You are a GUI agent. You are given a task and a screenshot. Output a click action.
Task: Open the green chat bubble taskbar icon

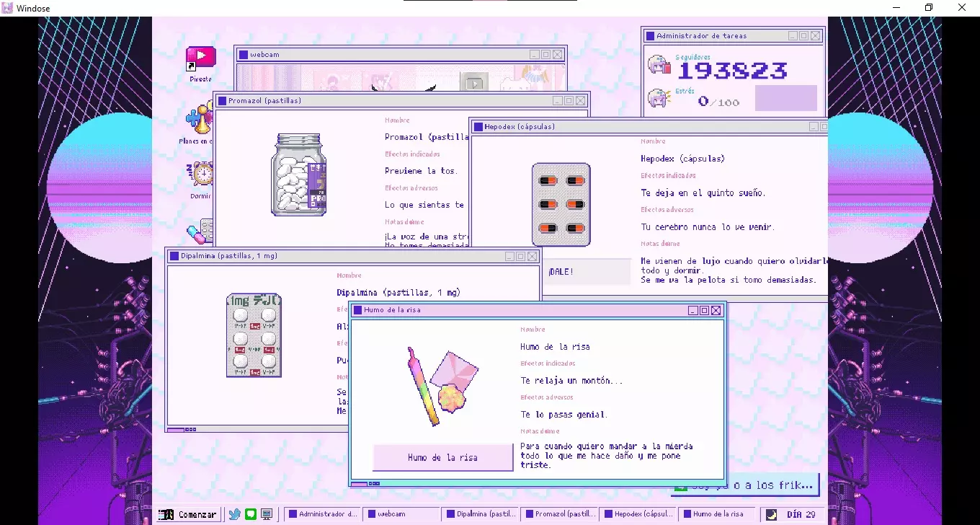pyautogui.click(x=250, y=514)
